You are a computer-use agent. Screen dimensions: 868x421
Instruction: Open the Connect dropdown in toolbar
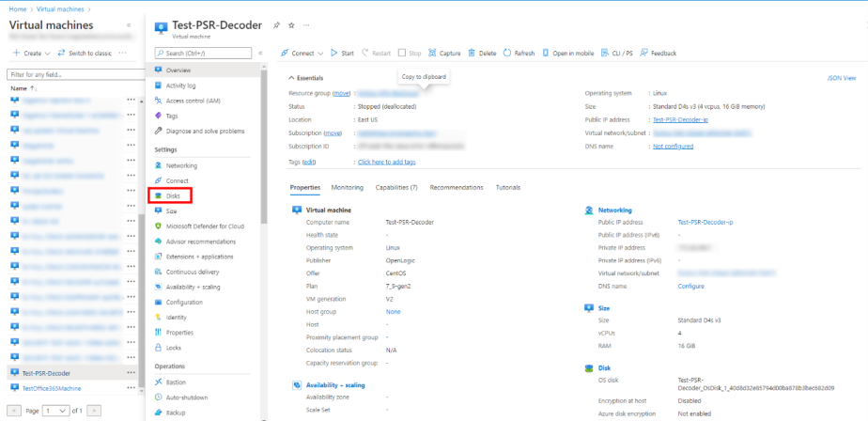pyautogui.click(x=302, y=54)
